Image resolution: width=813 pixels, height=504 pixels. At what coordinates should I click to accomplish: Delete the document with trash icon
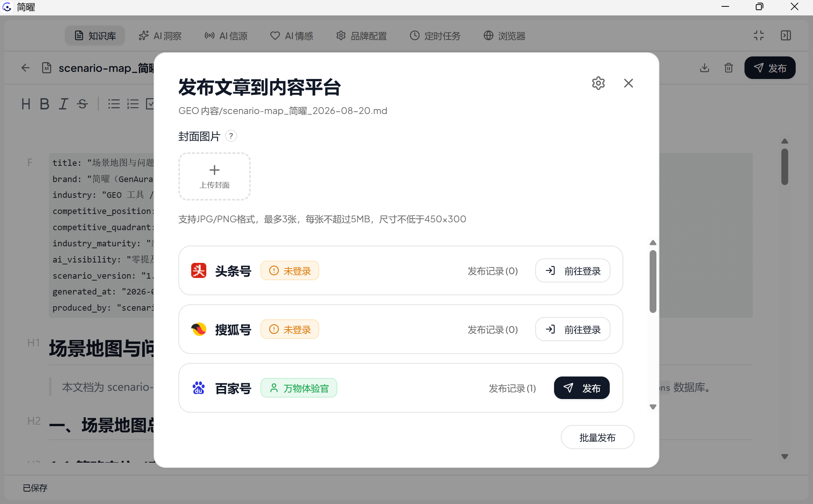[729, 68]
